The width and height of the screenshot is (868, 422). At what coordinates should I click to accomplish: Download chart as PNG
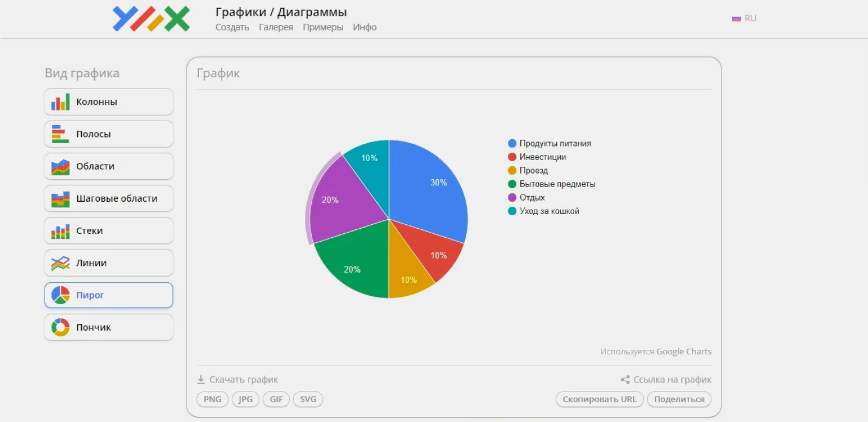point(212,399)
